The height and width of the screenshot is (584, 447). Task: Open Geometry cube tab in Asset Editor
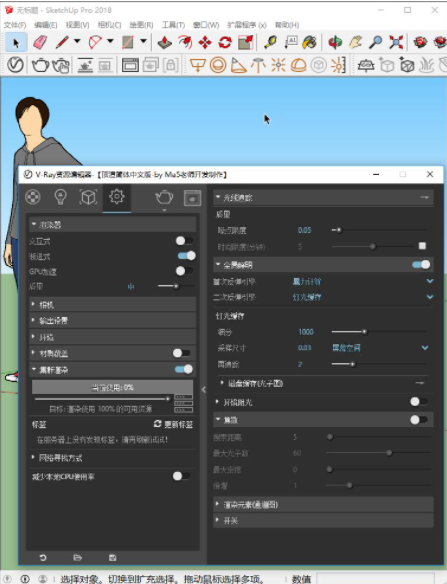(88, 197)
